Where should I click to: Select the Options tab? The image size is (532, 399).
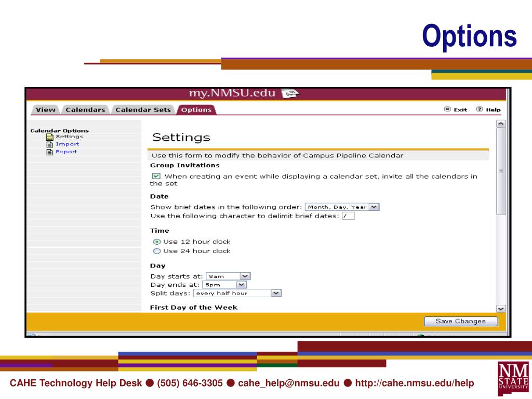click(196, 110)
